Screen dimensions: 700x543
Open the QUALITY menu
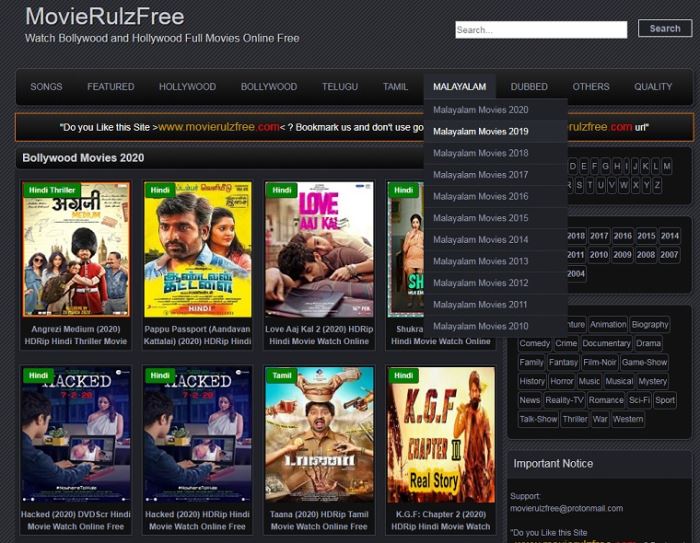(x=653, y=87)
